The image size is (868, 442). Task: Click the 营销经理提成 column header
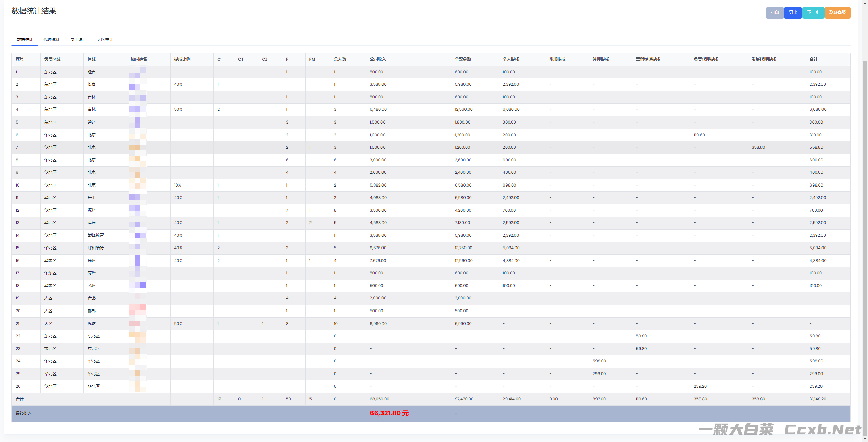pyautogui.click(x=648, y=59)
